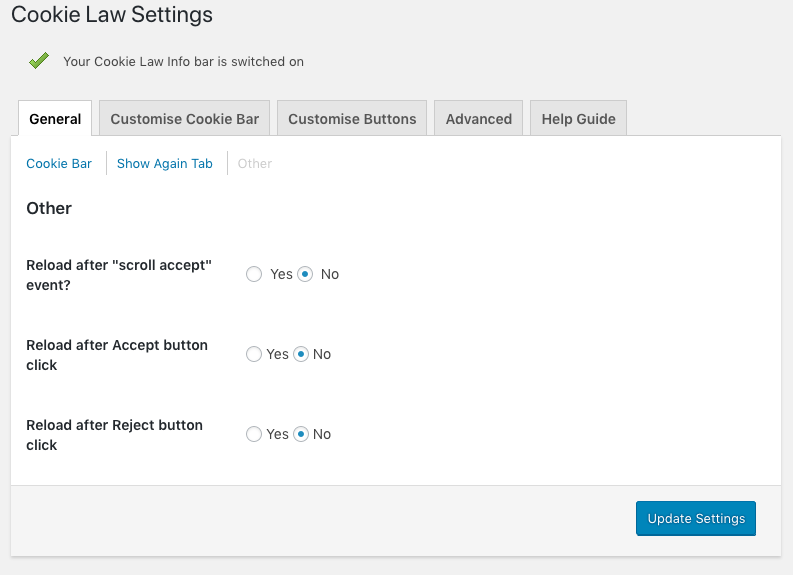Choose No for reload after Accept click

click(x=301, y=354)
